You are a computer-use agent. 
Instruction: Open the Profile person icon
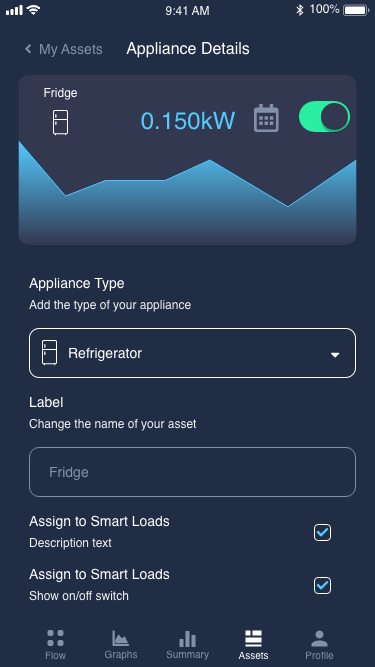[x=319, y=638]
